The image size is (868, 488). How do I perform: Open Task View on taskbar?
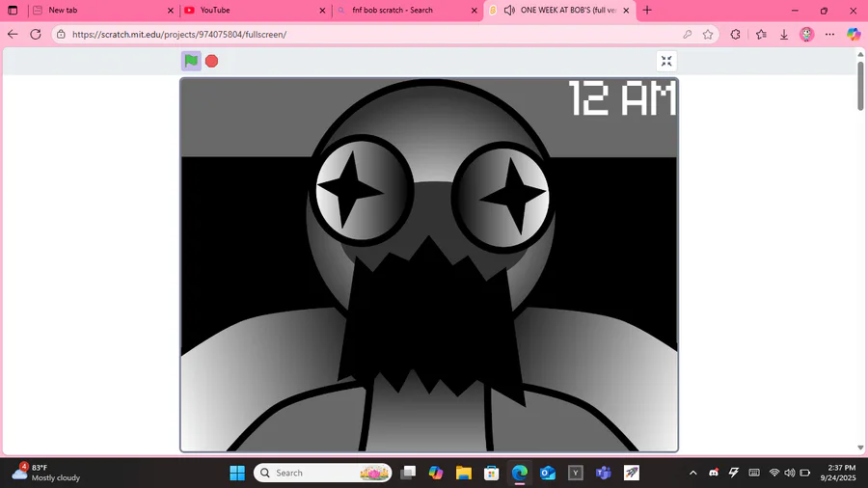pyautogui.click(x=409, y=473)
